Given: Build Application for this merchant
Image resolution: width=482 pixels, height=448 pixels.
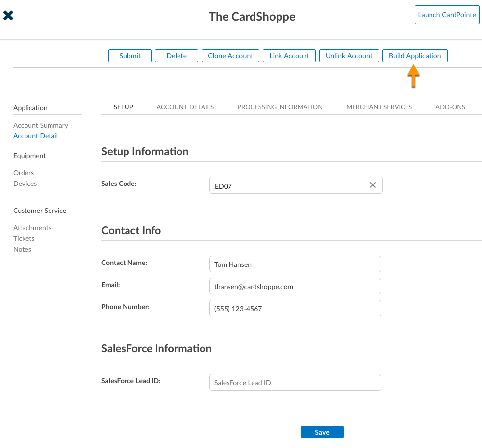Looking at the screenshot, I should [x=415, y=55].
